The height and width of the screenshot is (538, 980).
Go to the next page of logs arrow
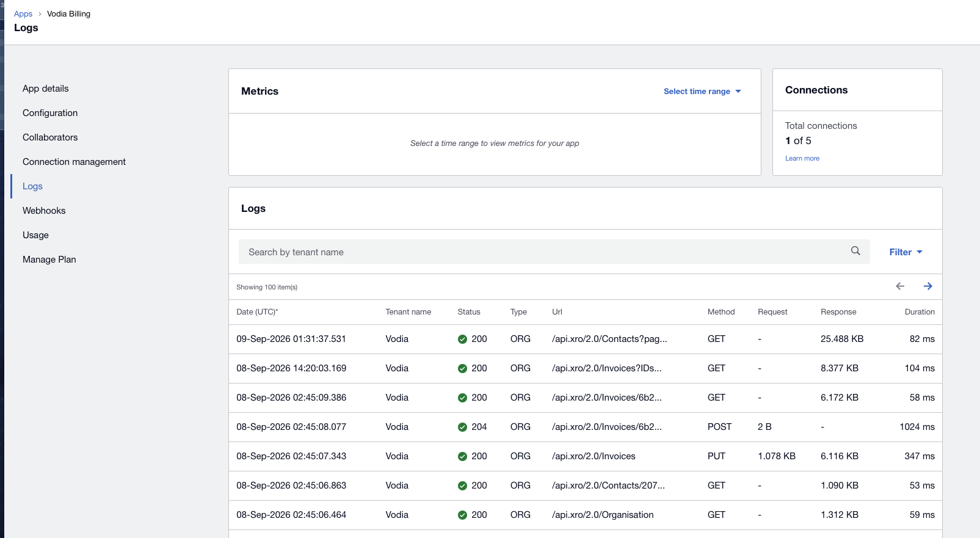[927, 286]
